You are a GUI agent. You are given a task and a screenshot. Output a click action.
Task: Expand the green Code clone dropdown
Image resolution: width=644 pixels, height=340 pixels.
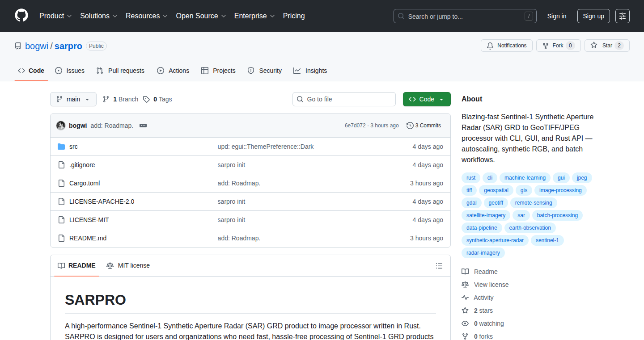click(427, 99)
